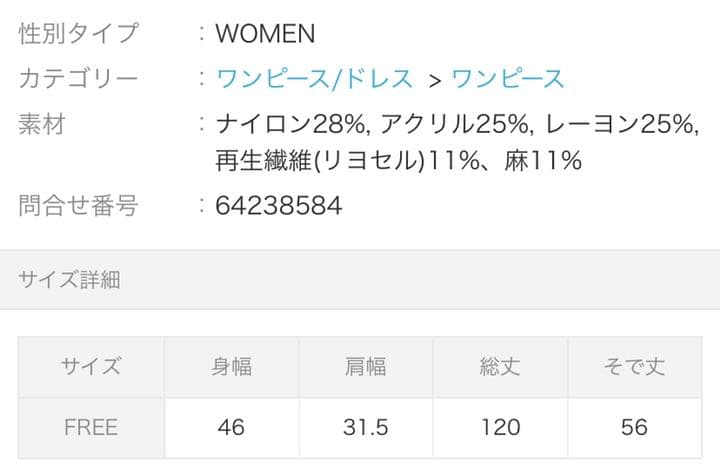Select the FREE size cell
Screen dimensions: 720x474
click(91, 428)
